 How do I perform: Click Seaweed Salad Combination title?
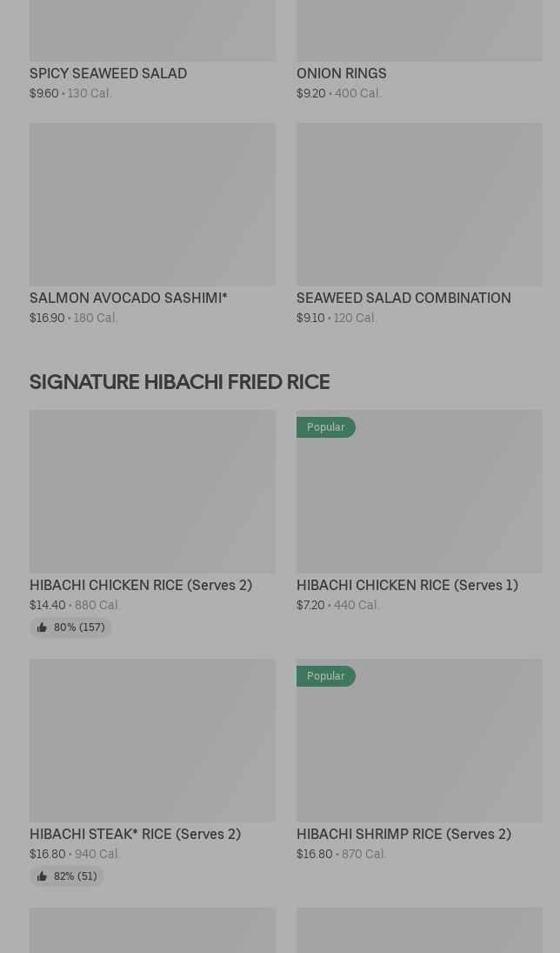tap(403, 299)
